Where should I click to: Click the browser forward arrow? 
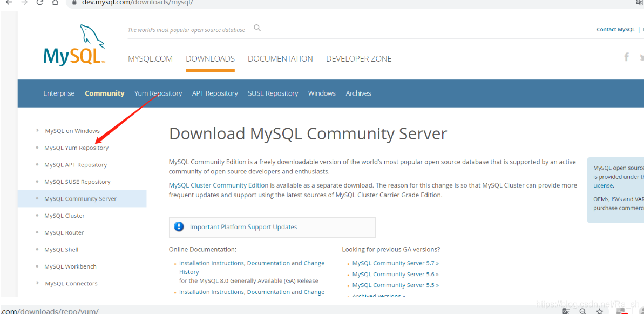24,2
